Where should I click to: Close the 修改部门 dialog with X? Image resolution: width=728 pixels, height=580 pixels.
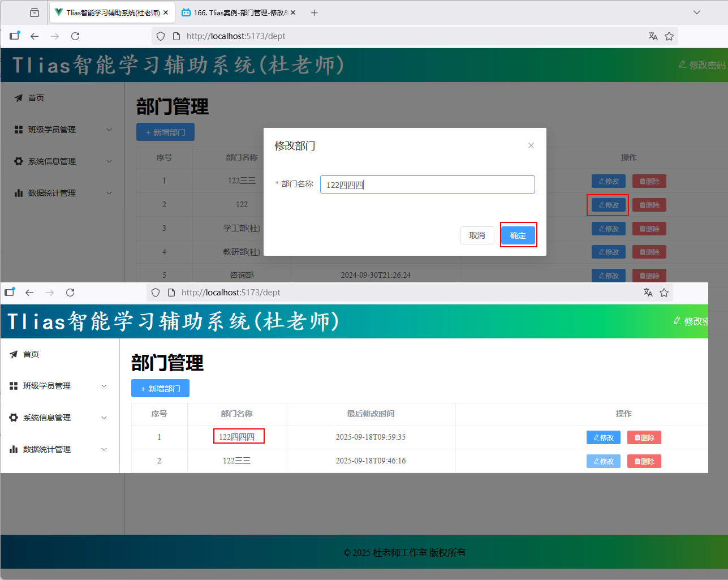tap(531, 145)
